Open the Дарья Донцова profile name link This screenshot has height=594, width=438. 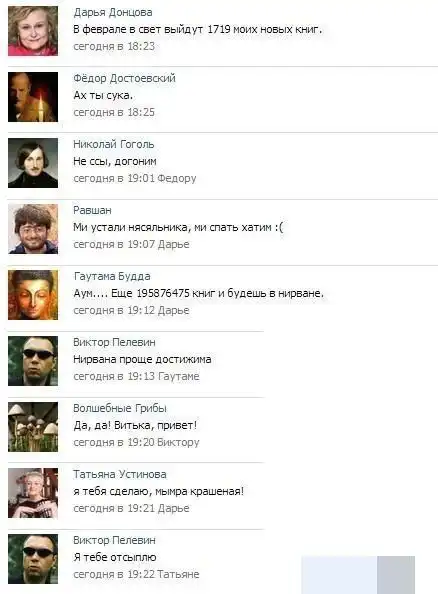(x=113, y=13)
